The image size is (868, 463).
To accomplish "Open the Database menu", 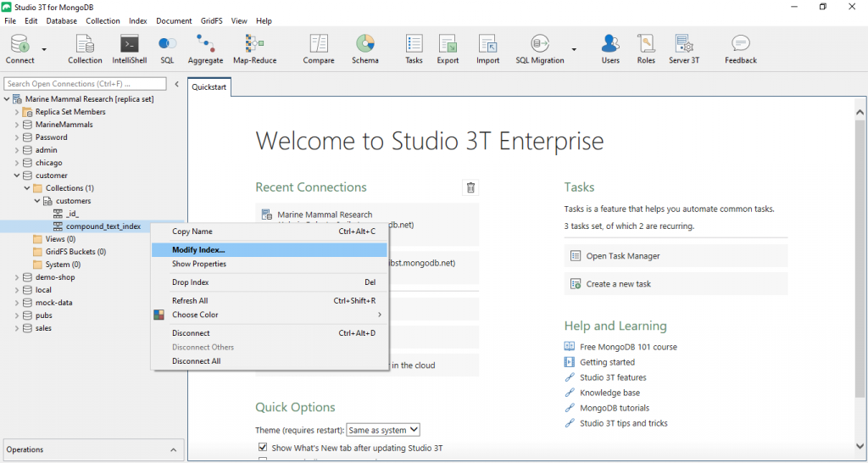I will [61, 20].
